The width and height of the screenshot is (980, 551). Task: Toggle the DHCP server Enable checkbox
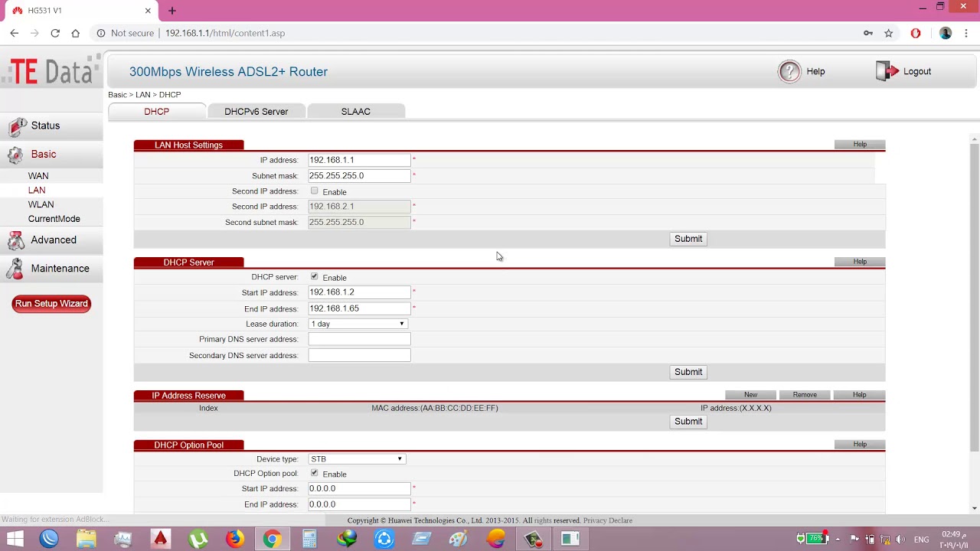[315, 277]
